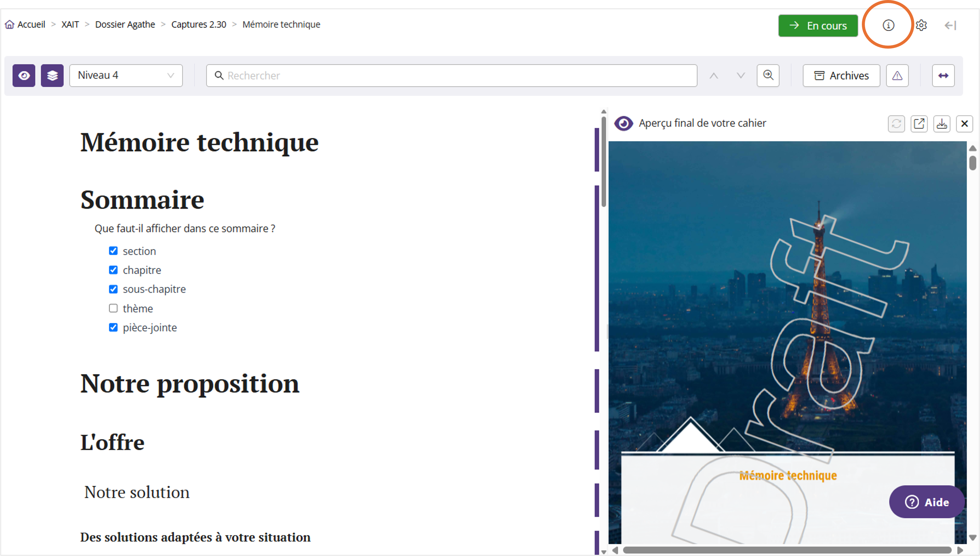Go to previous search result arrow

[x=714, y=76]
